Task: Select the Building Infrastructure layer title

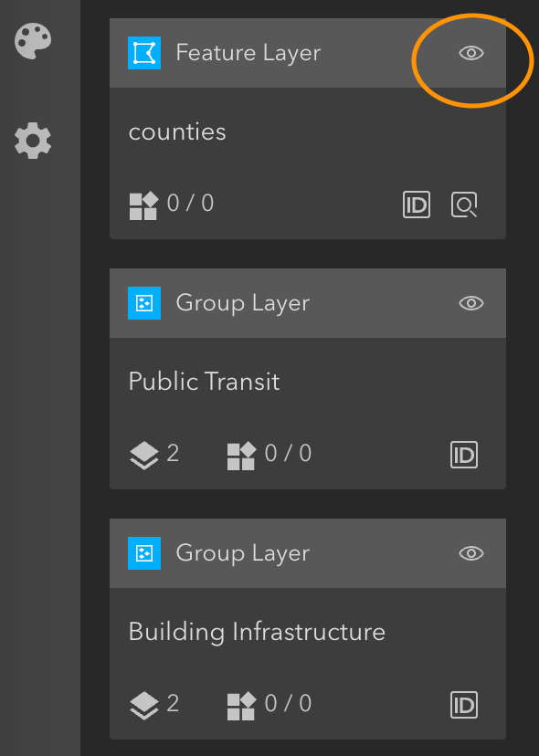Action: pos(257,632)
